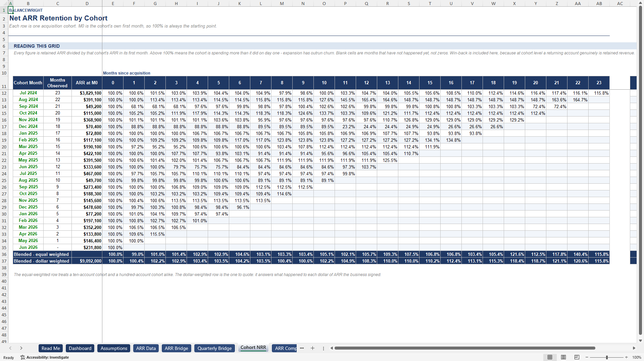Open the ARR Comp sheet tab

284,348
